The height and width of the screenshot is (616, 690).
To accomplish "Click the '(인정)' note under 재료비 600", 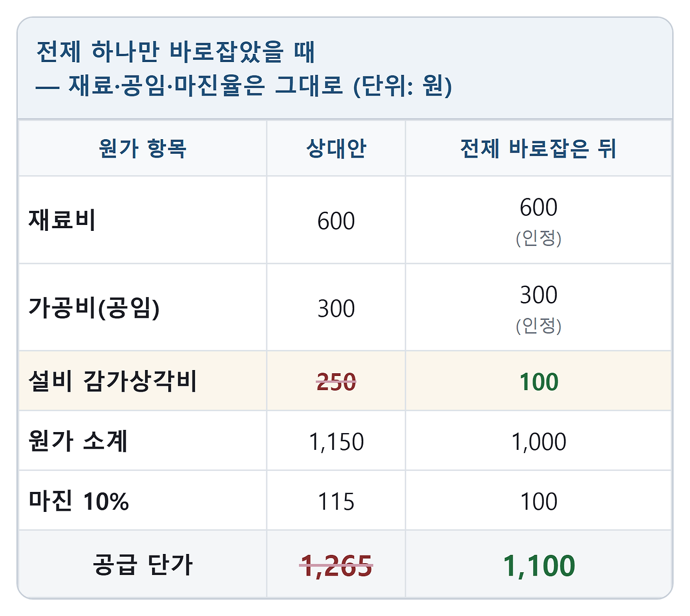I will [539, 238].
